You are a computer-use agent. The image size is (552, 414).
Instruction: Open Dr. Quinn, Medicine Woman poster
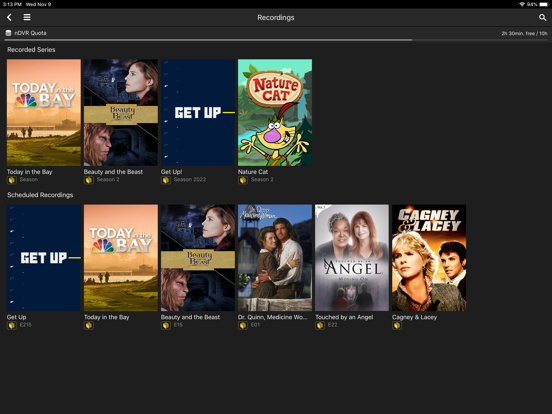275,258
